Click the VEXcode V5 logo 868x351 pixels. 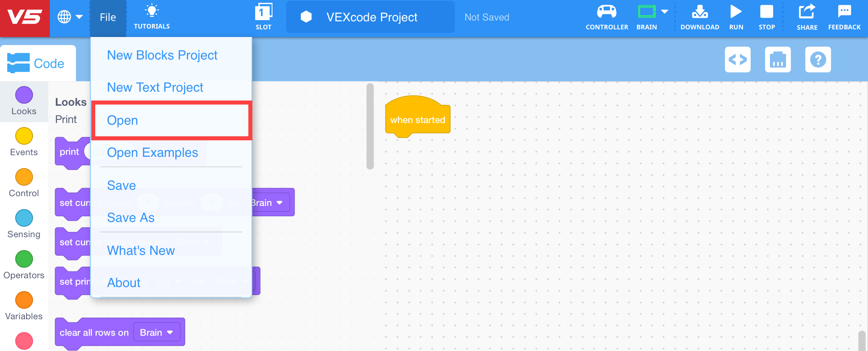pyautogui.click(x=25, y=18)
